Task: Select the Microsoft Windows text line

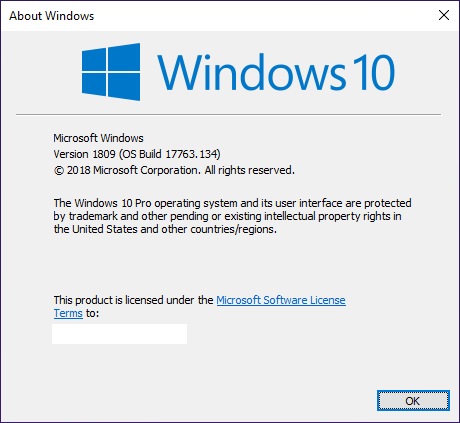Action: coord(98,138)
